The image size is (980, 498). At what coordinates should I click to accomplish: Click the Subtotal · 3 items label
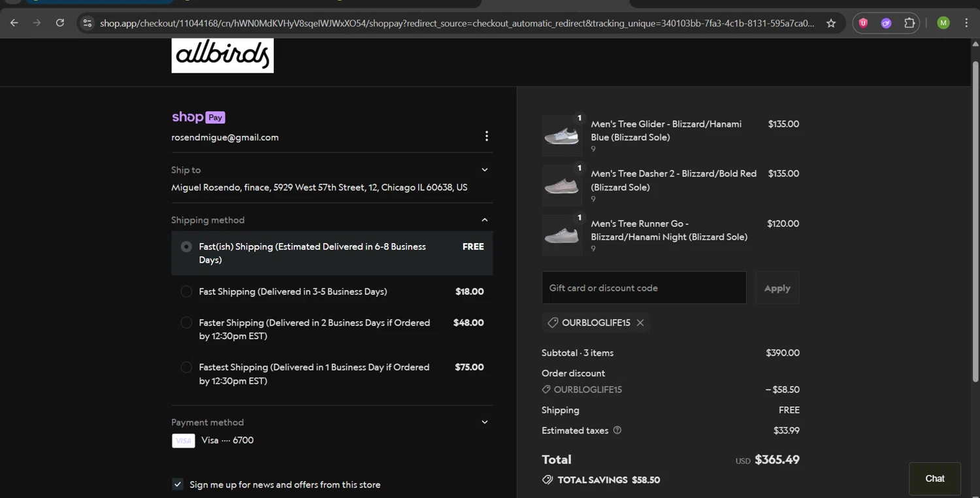(578, 353)
